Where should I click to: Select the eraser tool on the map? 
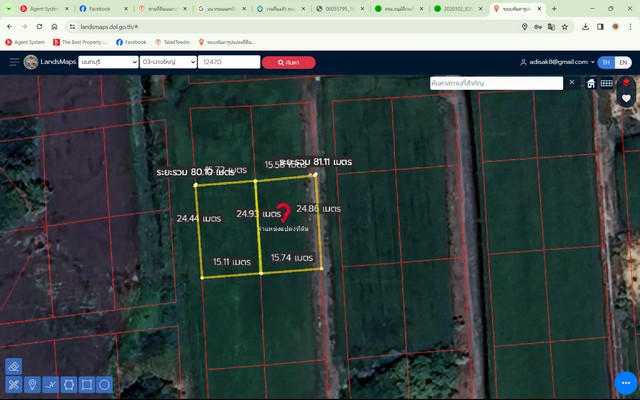13,366
